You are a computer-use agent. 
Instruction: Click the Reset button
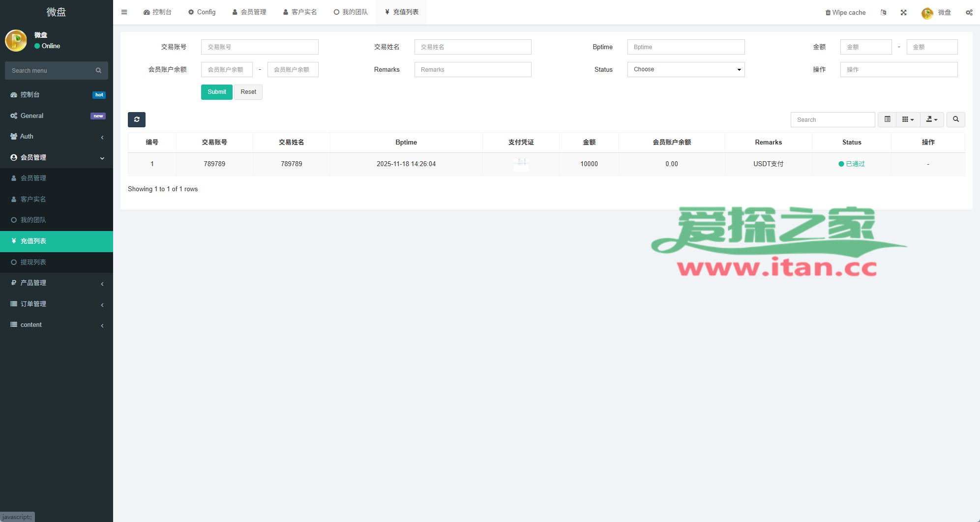point(248,92)
